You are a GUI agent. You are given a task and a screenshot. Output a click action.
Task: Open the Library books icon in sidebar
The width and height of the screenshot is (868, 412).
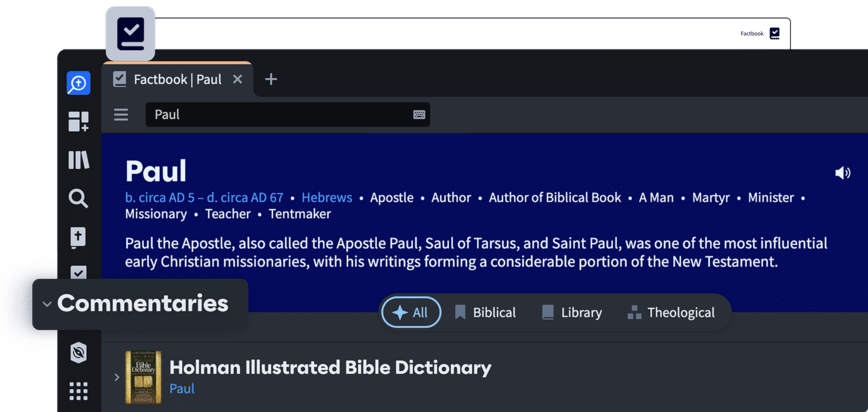pos(78,160)
